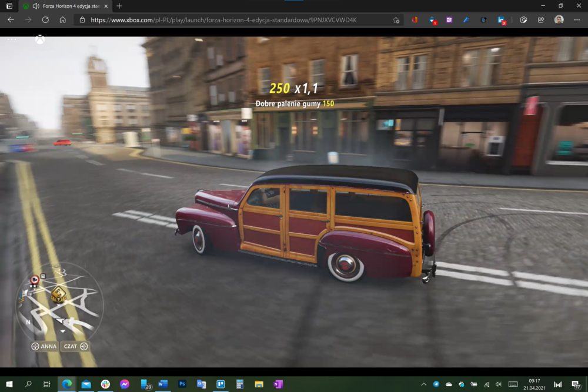Open Trello from the taskbar
Image resolution: width=588 pixels, height=392 pixels.
[220, 384]
